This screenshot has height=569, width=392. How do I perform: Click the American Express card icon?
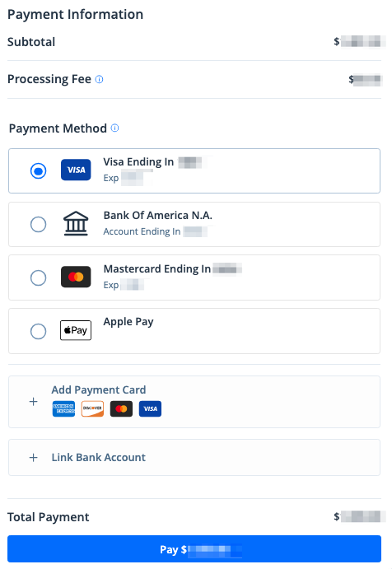63,409
